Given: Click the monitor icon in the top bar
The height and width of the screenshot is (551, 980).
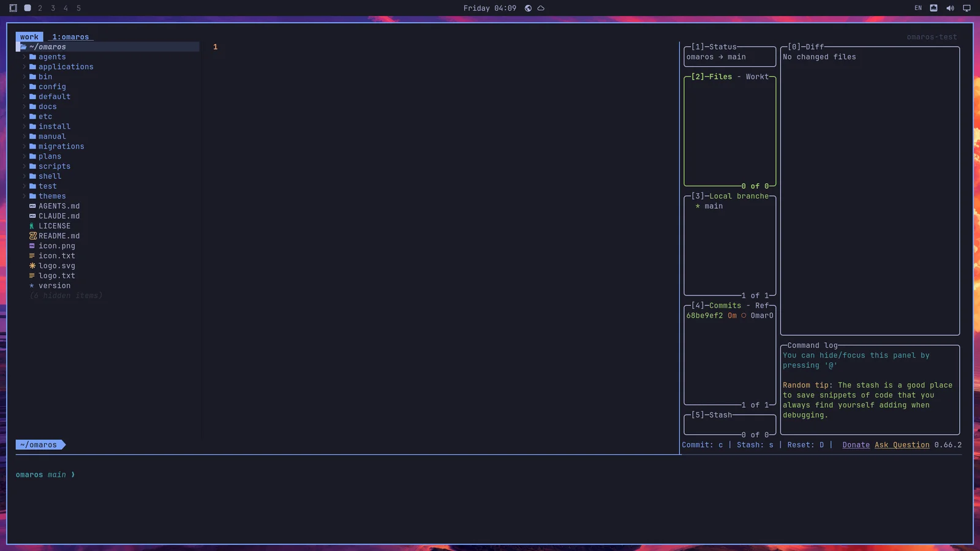Looking at the screenshot, I should point(967,8).
